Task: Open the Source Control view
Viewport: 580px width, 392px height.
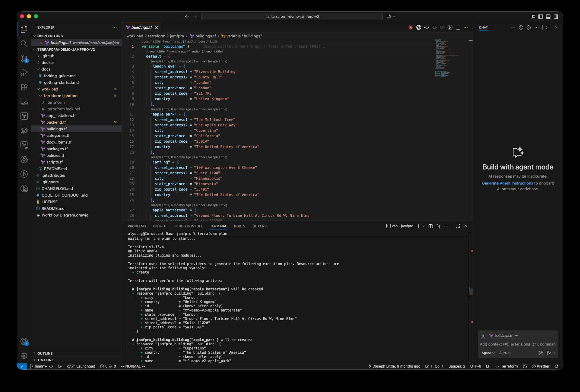Action: pyautogui.click(x=24, y=58)
